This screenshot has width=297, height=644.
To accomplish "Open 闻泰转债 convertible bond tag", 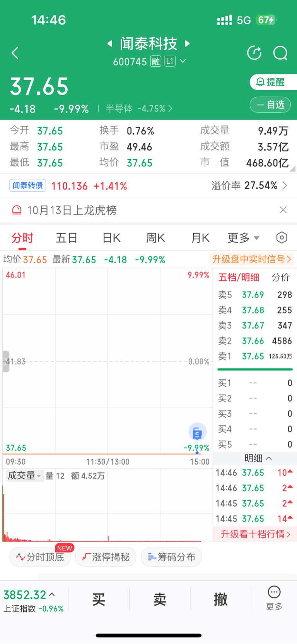I will [28, 185].
